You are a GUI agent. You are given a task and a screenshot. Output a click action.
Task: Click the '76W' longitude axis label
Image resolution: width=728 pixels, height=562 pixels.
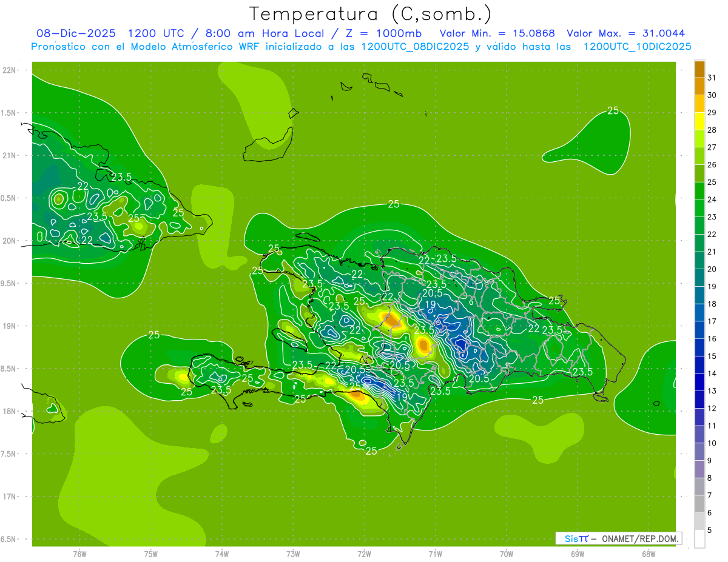(79, 554)
